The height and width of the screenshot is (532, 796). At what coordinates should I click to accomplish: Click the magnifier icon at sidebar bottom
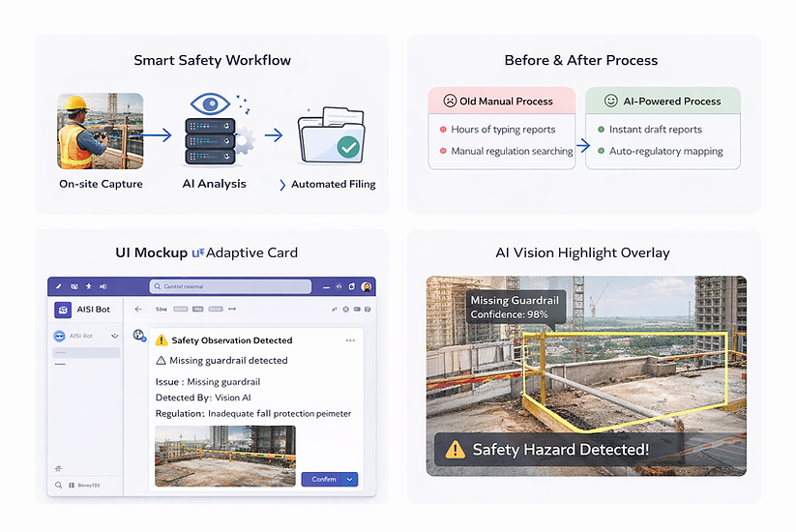tap(58, 486)
